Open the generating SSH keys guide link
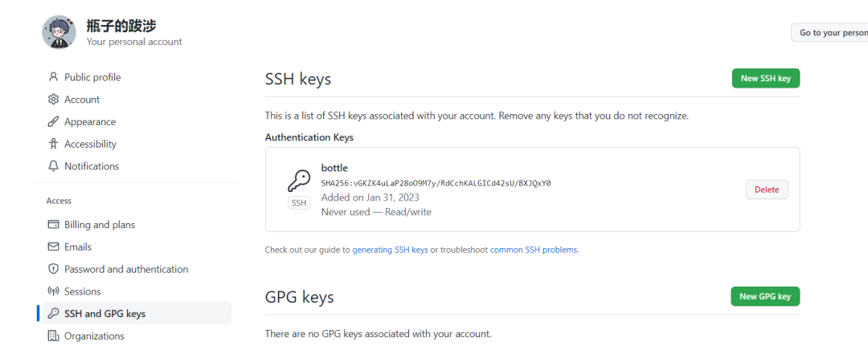 pyautogui.click(x=390, y=250)
